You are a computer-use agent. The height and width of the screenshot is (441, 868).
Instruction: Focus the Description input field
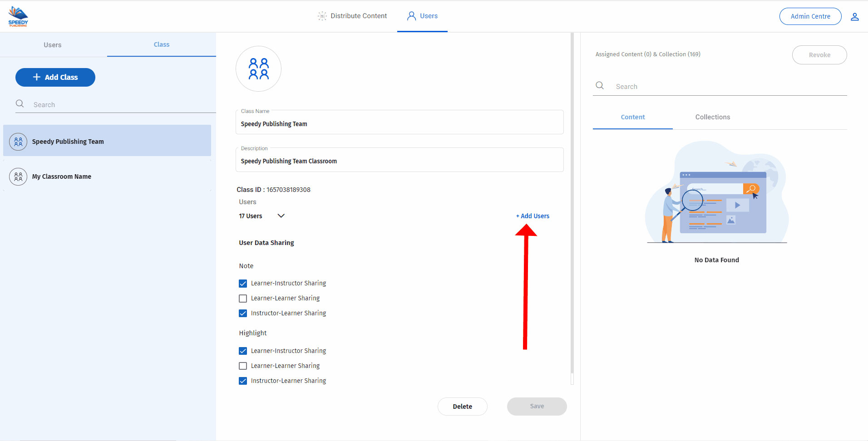pos(399,160)
